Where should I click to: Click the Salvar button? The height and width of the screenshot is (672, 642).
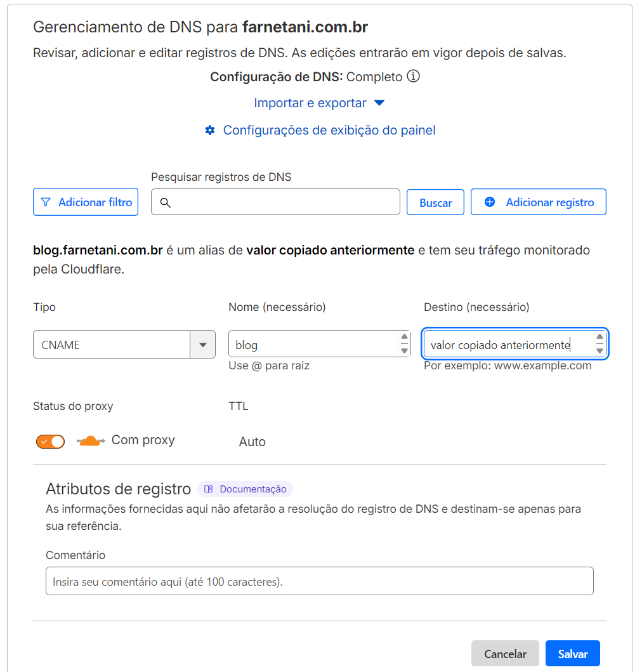[x=572, y=653]
